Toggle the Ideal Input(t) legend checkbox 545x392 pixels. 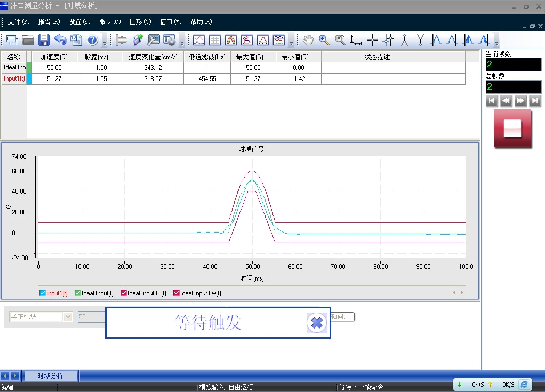click(x=78, y=293)
